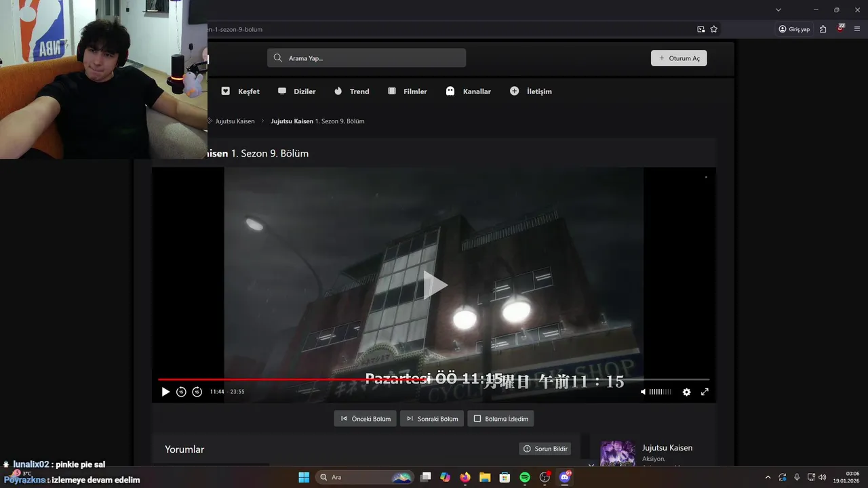Screen dimensions: 868x488
Task: Tick the Bölümü İzledim checkbox
Action: pyautogui.click(x=477, y=419)
